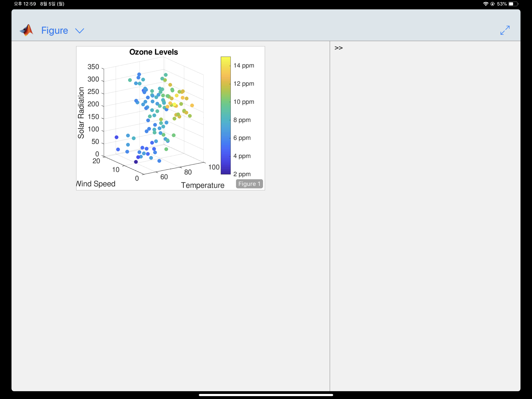Tap the home indicator bar
The width and height of the screenshot is (532, 399).
click(x=266, y=395)
